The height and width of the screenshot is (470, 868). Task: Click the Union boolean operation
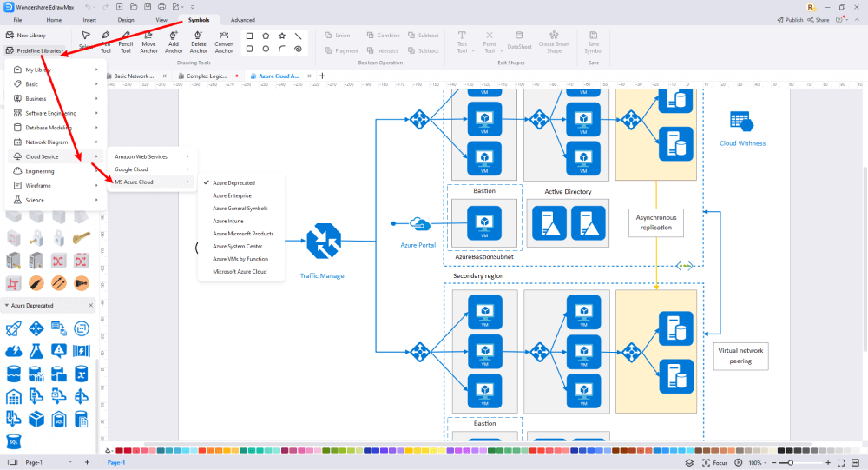point(337,36)
